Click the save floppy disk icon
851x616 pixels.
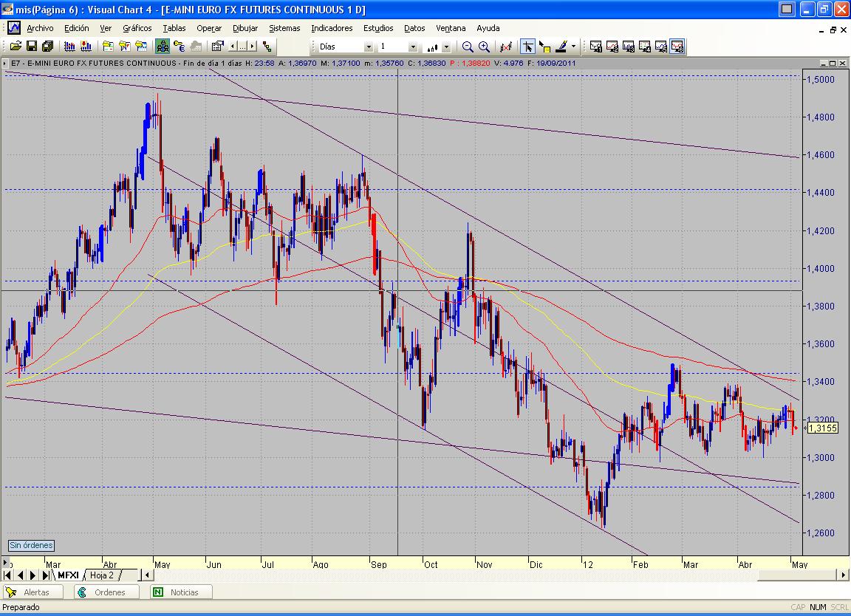[33, 47]
